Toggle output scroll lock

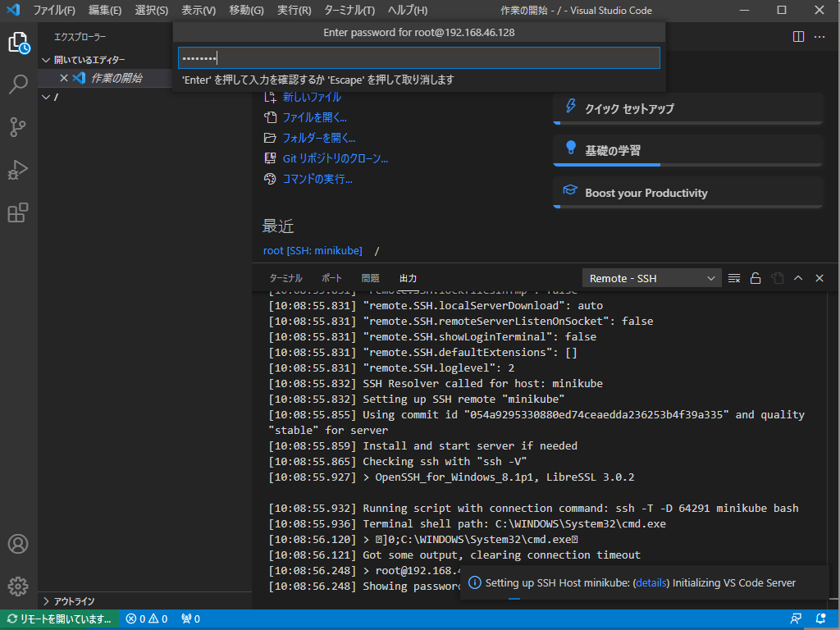pos(756,278)
